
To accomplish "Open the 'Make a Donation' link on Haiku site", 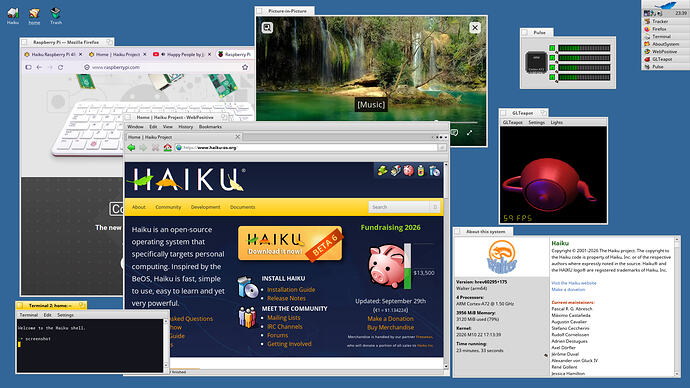I will 390,318.
